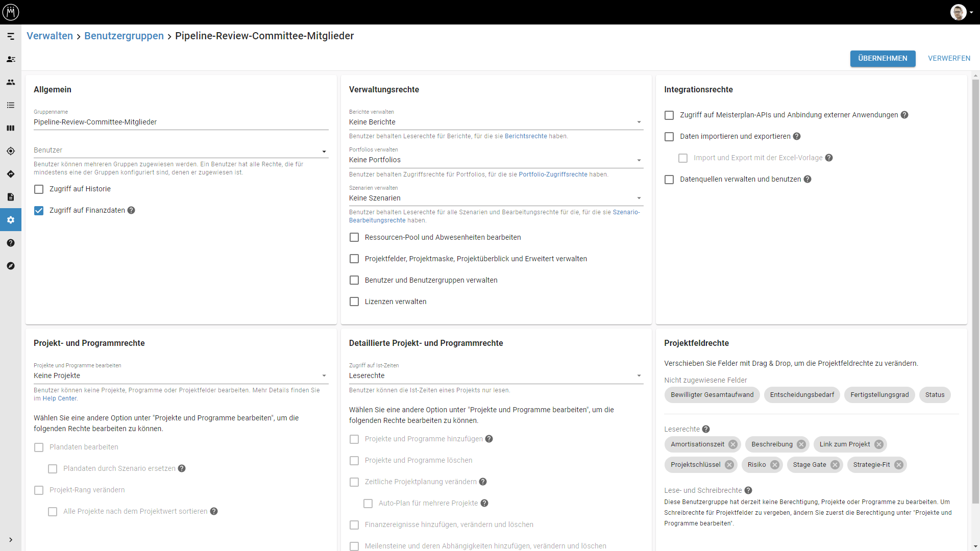Open the Help Center link
Viewport: 980px width, 551px height.
coord(59,398)
